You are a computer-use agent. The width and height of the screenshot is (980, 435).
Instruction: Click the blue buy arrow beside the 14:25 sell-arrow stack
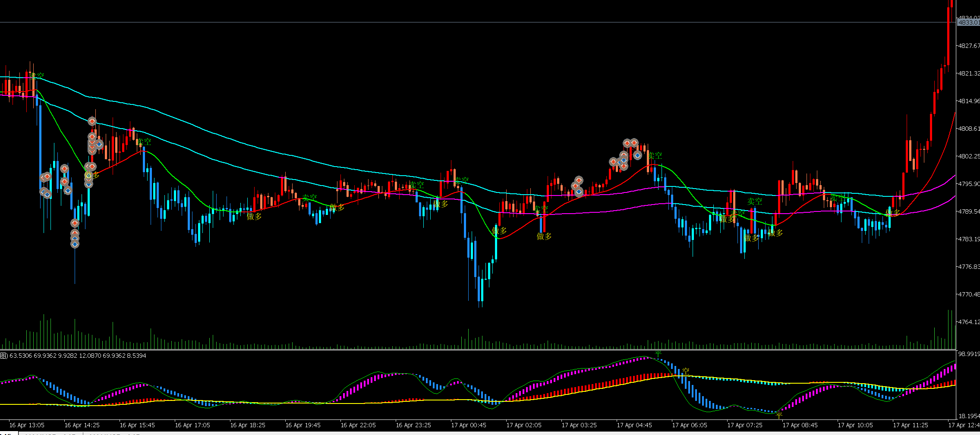pos(99,144)
